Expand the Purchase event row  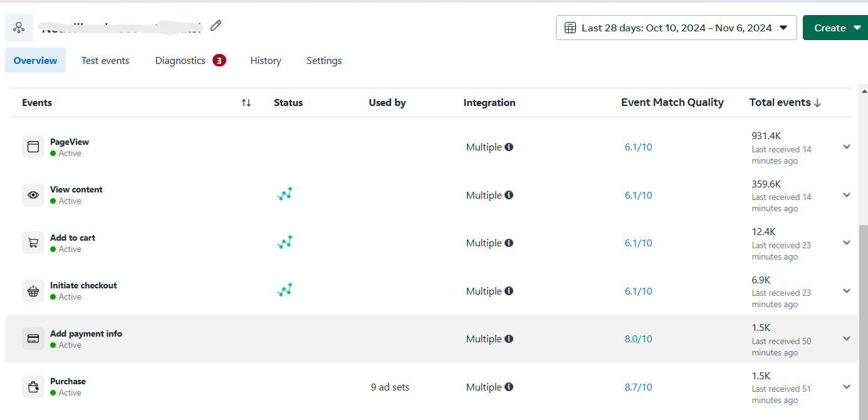point(847,387)
